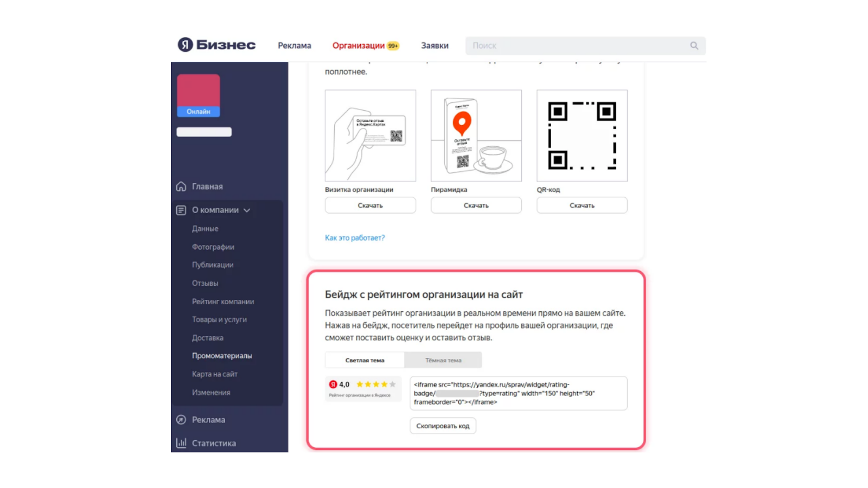Open the Реклама top menu item

tap(295, 46)
